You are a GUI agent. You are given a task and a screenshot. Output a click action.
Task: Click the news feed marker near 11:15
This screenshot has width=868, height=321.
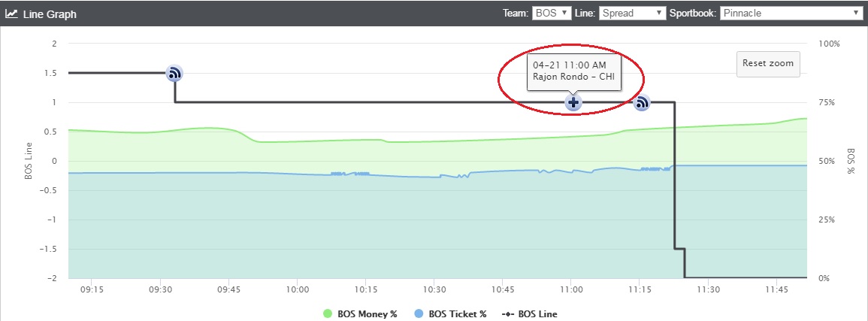pyautogui.click(x=642, y=102)
